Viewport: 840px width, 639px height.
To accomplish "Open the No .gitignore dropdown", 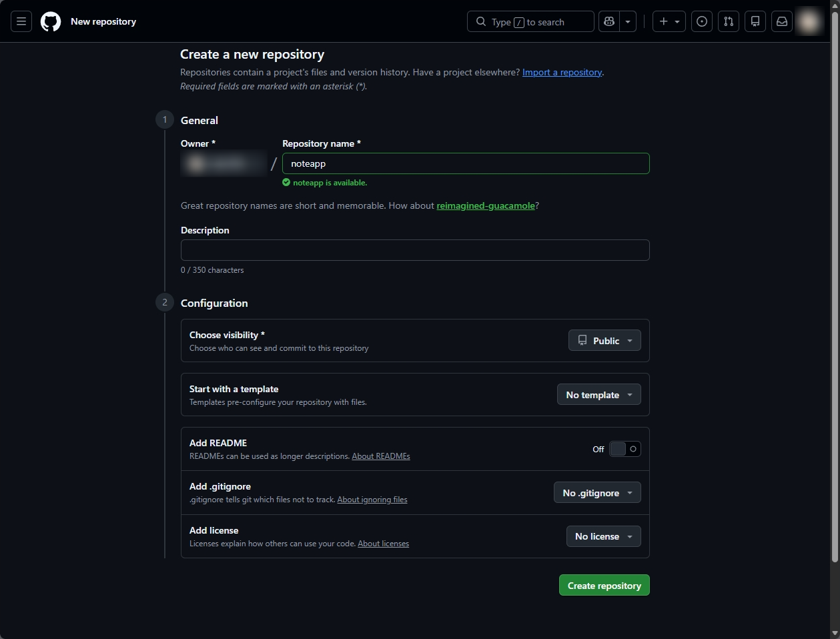I will pos(597,493).
